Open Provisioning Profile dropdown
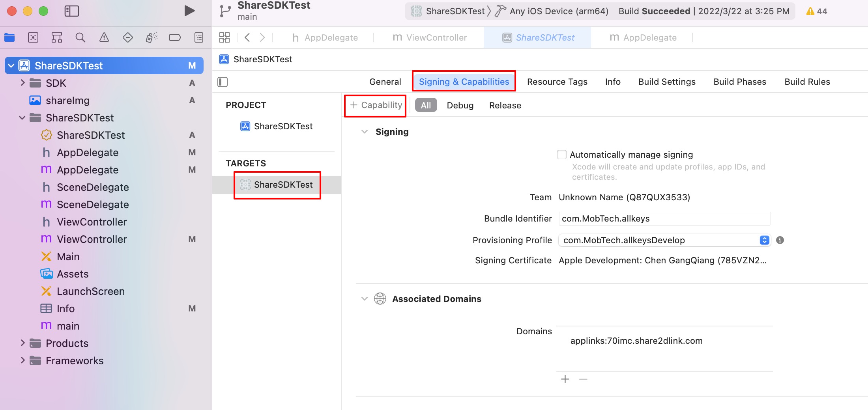The width and height of the screenshot is (868, 410). click(664, 240)
